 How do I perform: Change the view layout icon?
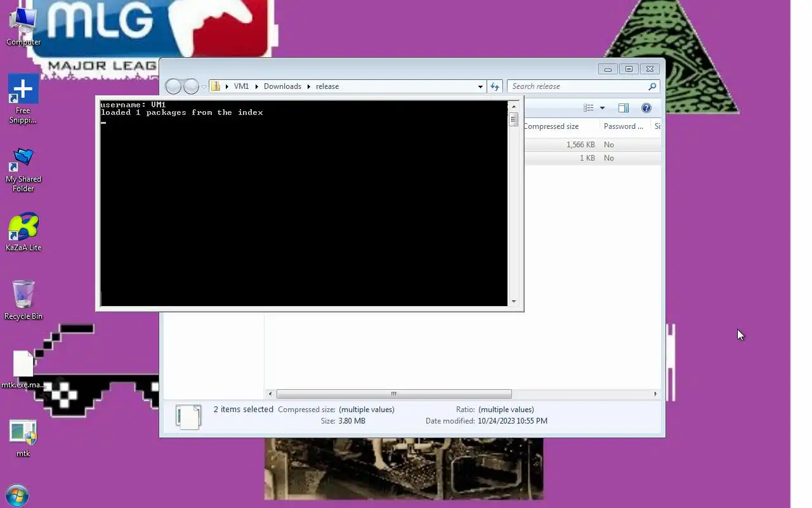[589, 108]
